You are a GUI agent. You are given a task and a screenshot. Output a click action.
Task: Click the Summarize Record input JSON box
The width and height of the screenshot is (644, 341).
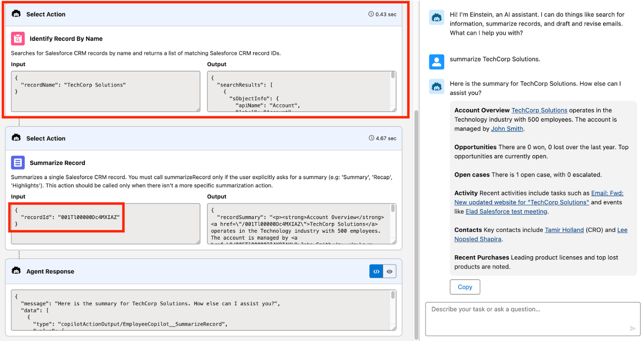(x=105, y=224)
